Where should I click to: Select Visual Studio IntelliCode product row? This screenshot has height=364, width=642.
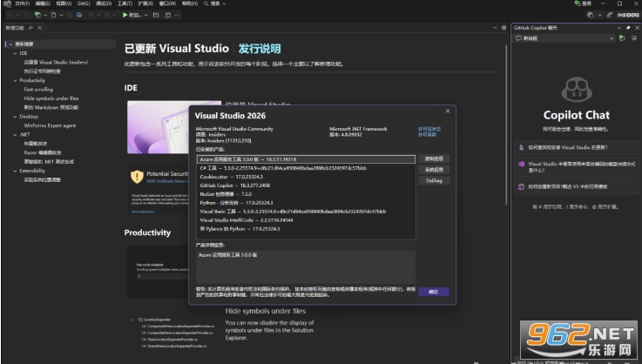306,220
